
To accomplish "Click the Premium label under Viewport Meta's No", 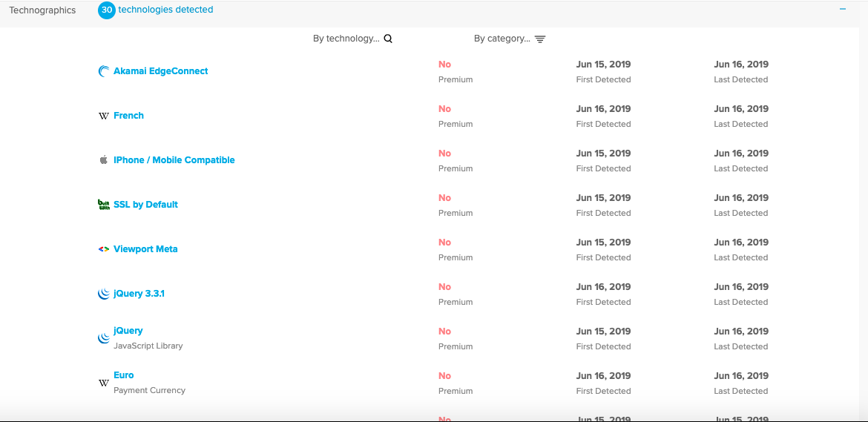I will [x=456, y=257].
